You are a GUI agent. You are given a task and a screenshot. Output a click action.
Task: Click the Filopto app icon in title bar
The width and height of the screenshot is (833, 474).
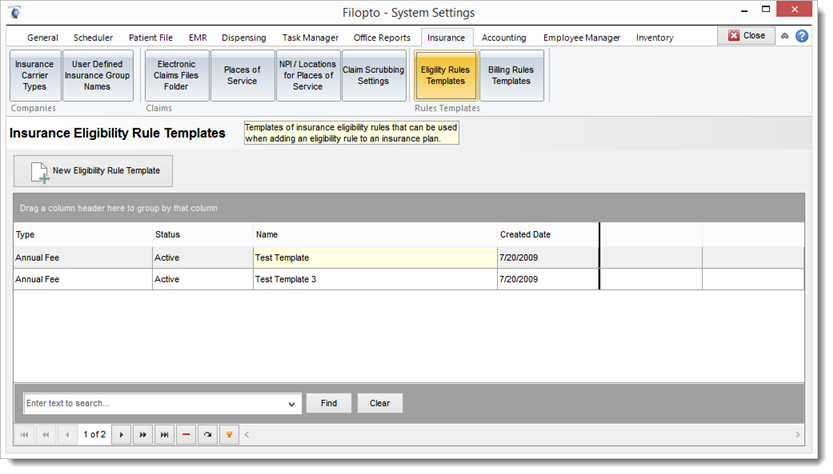pyautogui.click(x=15, y=12)
